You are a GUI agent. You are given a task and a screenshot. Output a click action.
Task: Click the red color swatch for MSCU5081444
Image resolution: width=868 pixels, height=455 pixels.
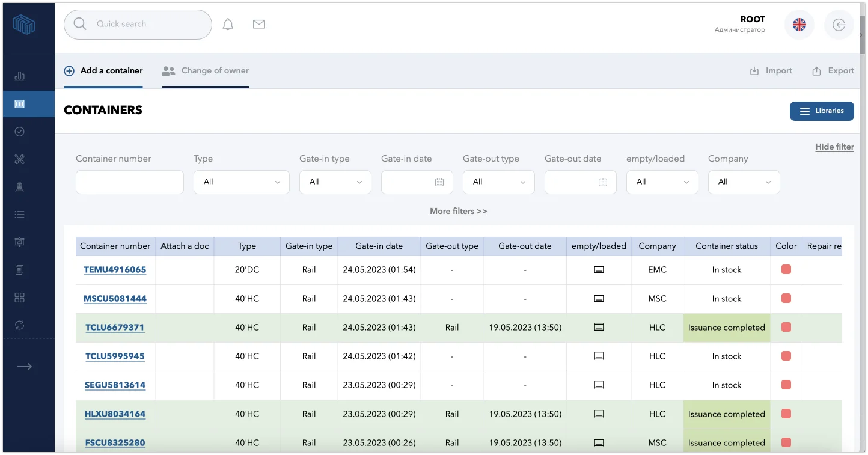(786, 298)
